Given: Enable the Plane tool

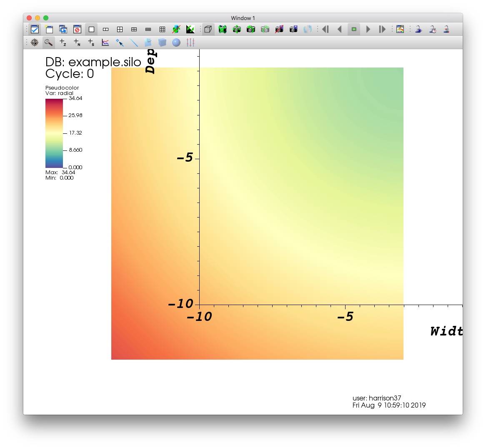Looking at the screenshot, I should (148, 43).
